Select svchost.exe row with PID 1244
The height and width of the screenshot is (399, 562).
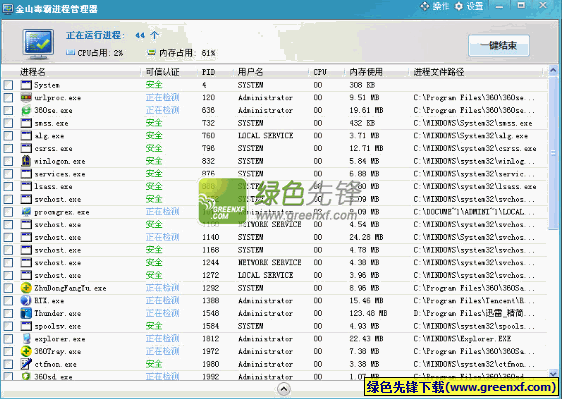pos(275,262)
